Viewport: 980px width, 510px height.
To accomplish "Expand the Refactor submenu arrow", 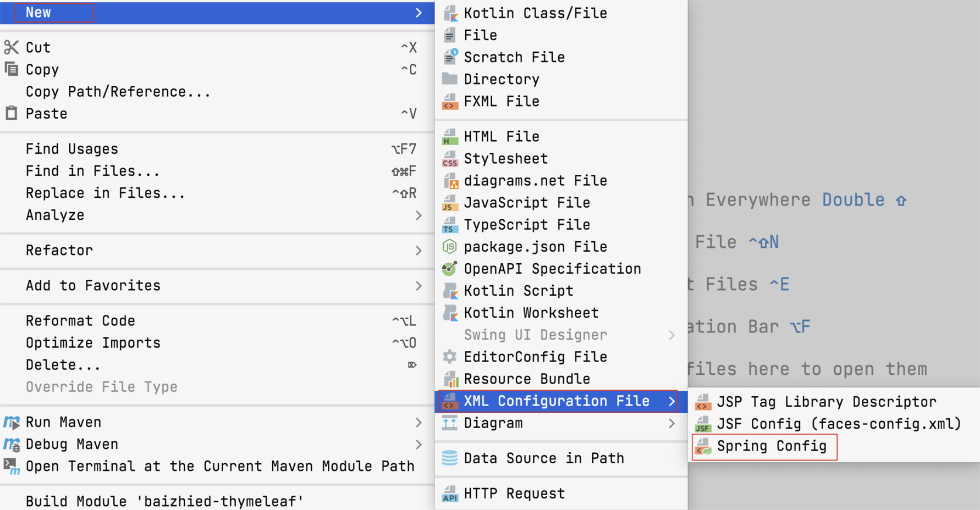I will click(x=419, y=251).
